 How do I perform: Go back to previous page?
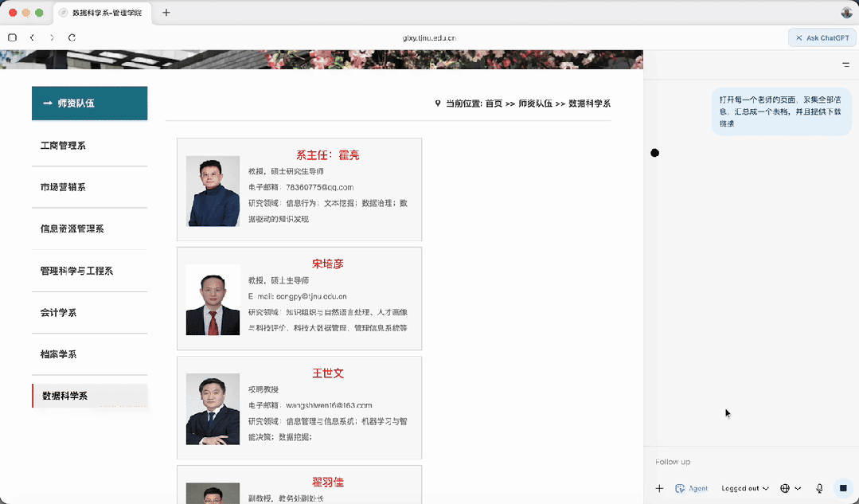pyautogui.click(x=32, y=37)
